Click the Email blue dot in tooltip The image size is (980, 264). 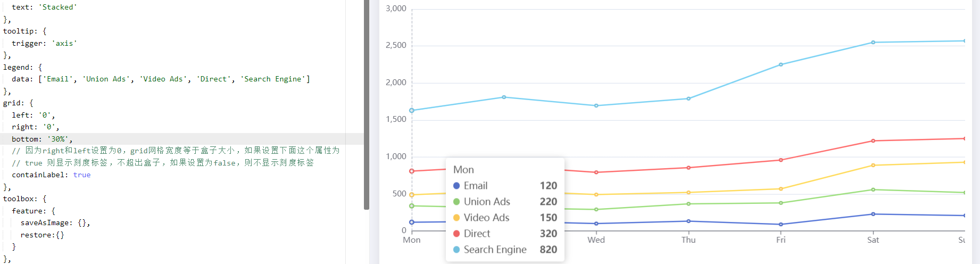click(x=456, y=186)
